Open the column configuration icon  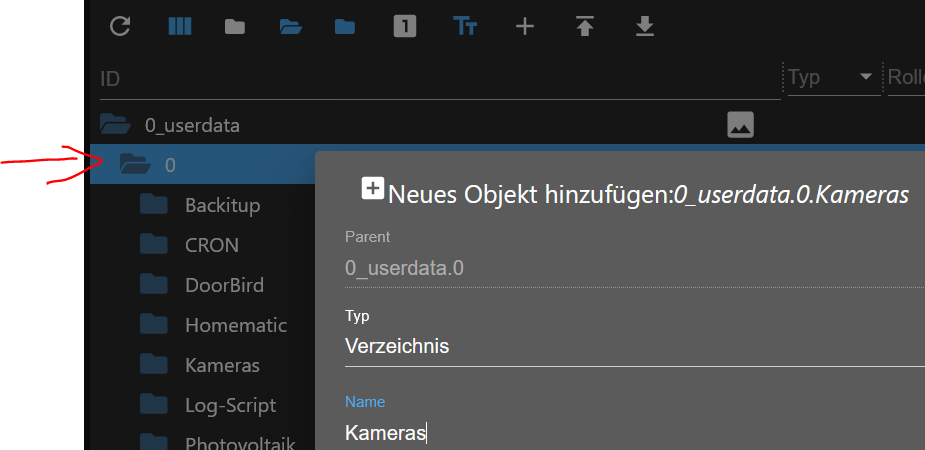[179, 27]
